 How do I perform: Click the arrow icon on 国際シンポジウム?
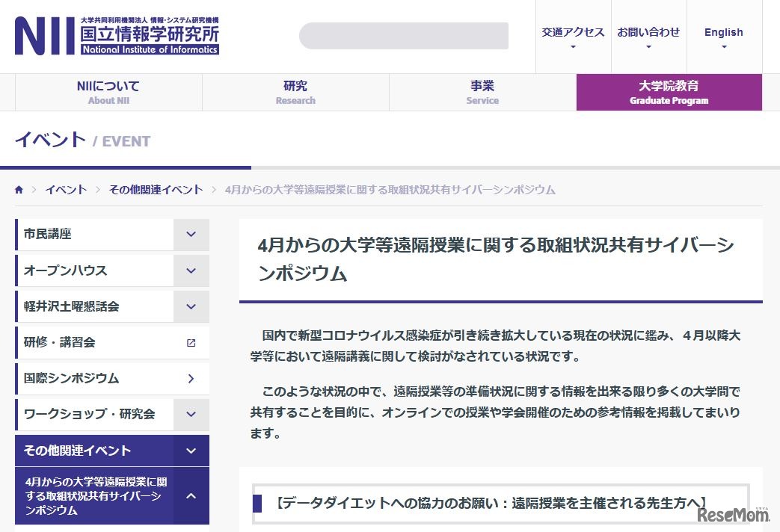[x=191, y=378]
